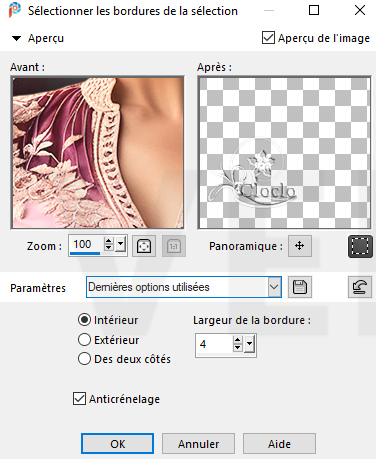This screenshot has height=459, width=376.
Task: Toggle the selection preview dashed-square icon
Action: coord(360,247)
